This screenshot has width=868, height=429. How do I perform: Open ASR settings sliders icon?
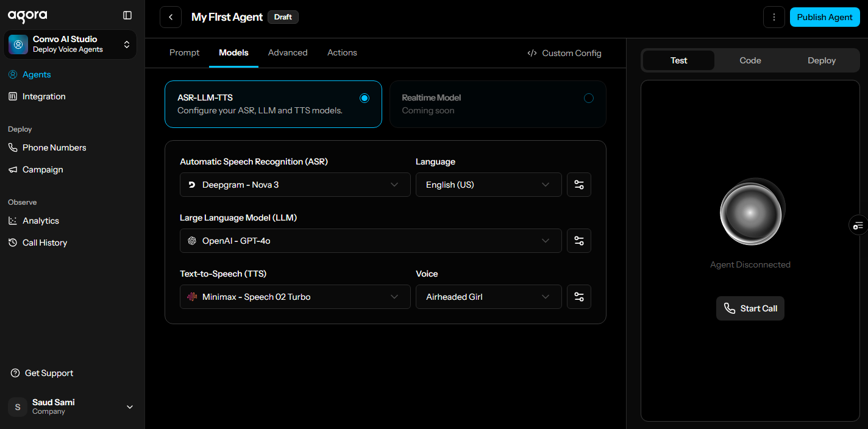[578, 185]
